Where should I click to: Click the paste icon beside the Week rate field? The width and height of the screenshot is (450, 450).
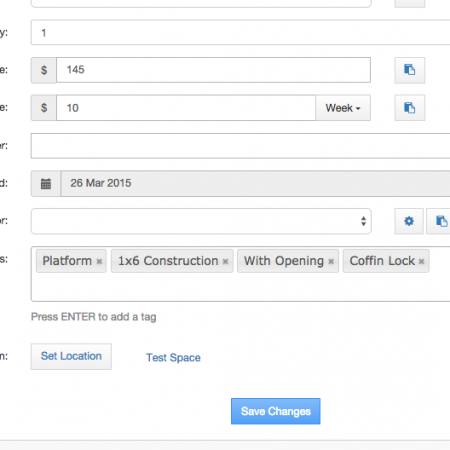click(410, 108)
